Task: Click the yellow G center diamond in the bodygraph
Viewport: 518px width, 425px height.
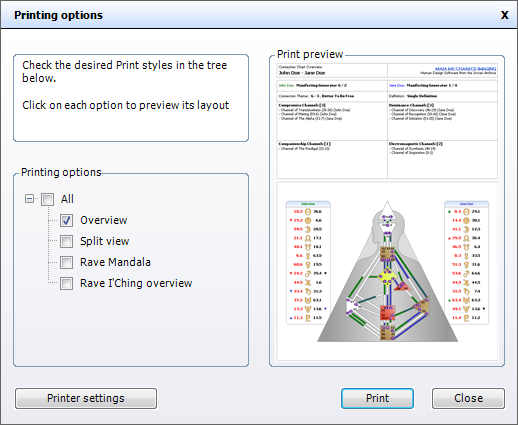Action: click(x=387, y=277)
